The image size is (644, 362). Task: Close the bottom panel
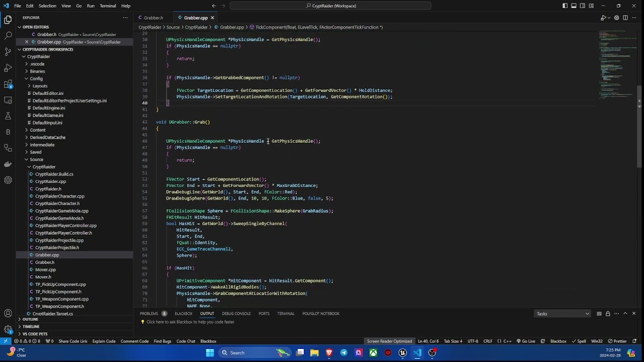click(x=634, y=314)
